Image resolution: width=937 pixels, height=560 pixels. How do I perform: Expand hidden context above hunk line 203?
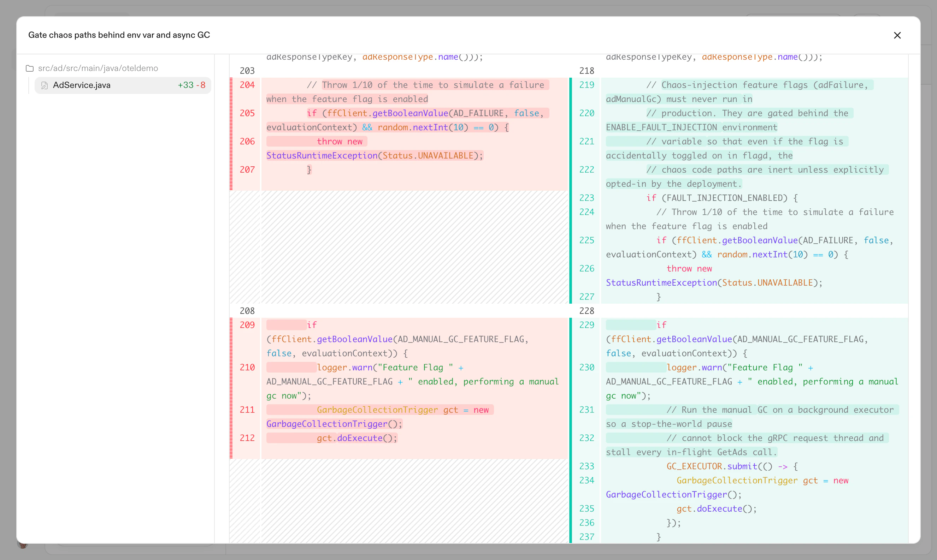(x=247, y=71)
